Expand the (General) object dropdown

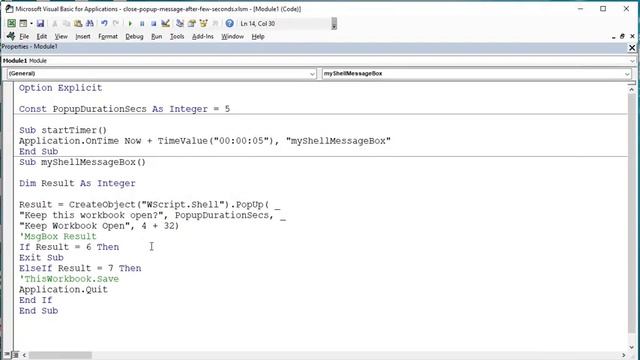point(312,74)
